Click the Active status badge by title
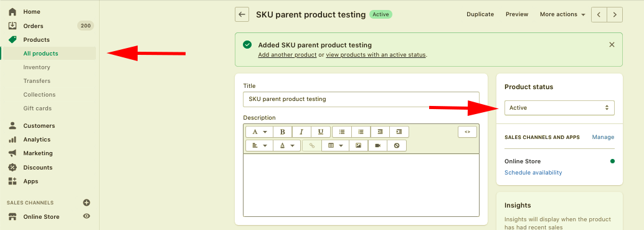Image resolution: width=644 pixels, height=230 pixels. [381, 14]
